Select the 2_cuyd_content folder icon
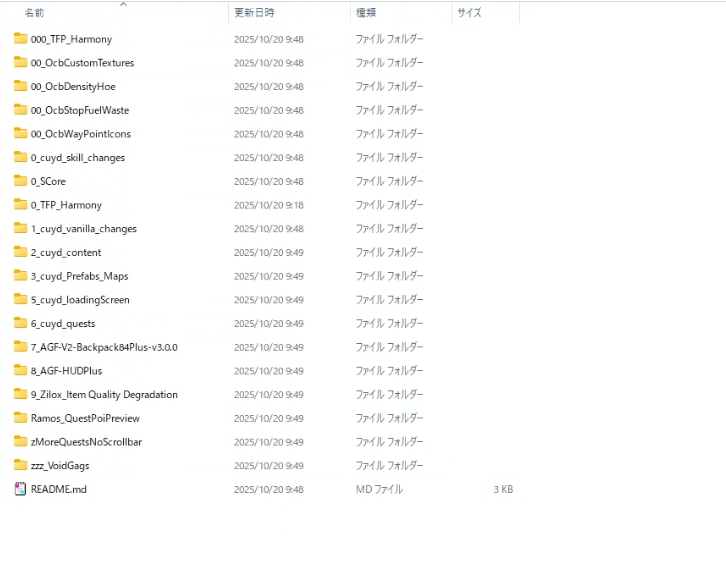 pyautogui.click(x=20, y=253)
